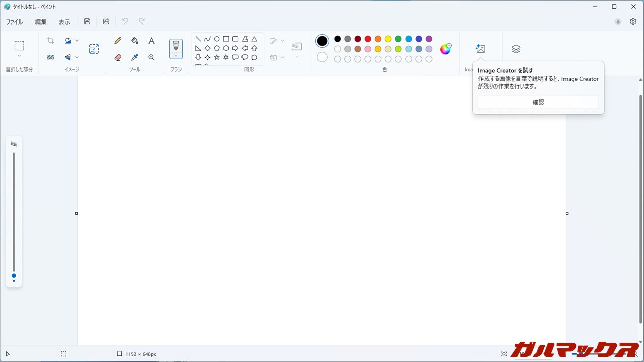Viewport: 644px width, 362px height.
Task: Open the edit colors rainbow wheel
Action: (x=445, y=49)
